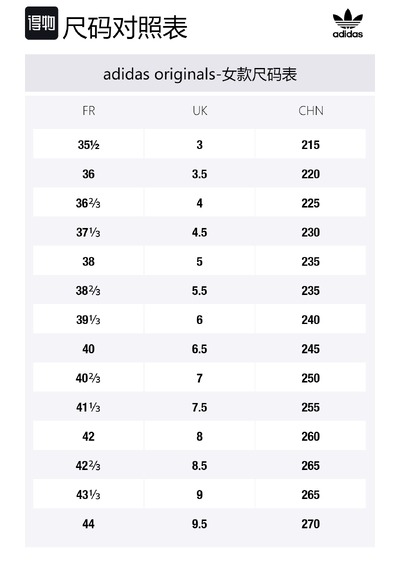Click the CHN column header

click(x=311, y=111)
